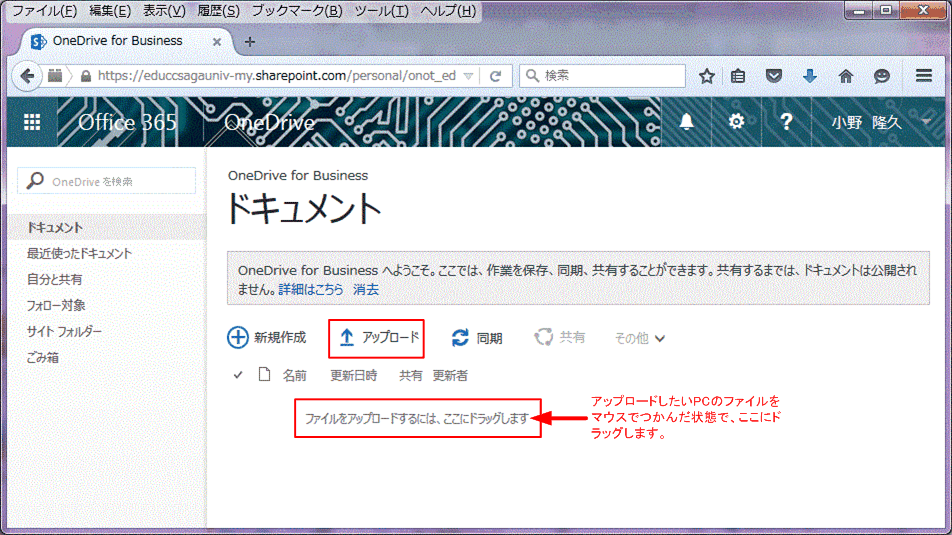Open フォロー対象 in the sidebar
Screen dimensions: 952x535
[x=56, y=305]
